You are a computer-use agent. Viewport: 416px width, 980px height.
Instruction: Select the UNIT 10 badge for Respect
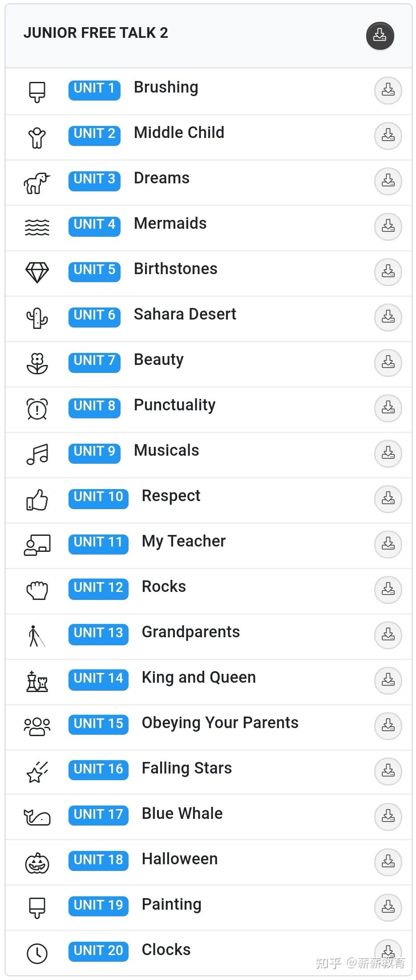point(98,497)
